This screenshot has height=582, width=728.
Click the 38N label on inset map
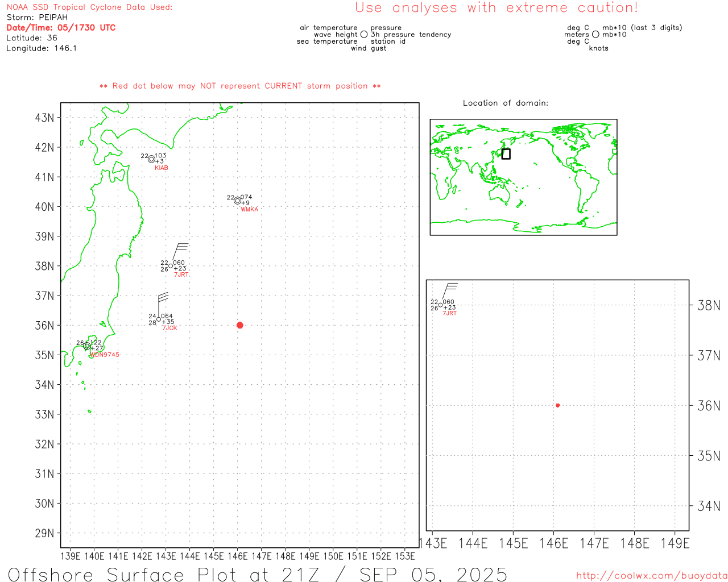[709, 305]
